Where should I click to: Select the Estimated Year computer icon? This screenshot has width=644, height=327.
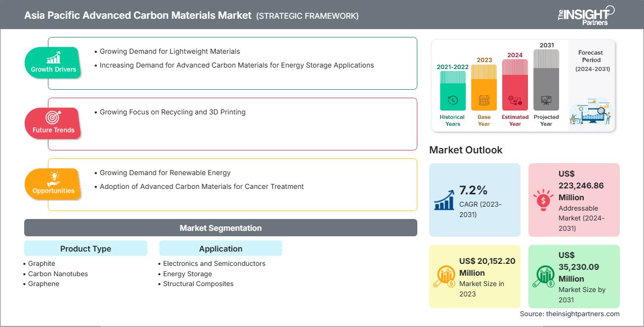[515, 101]
